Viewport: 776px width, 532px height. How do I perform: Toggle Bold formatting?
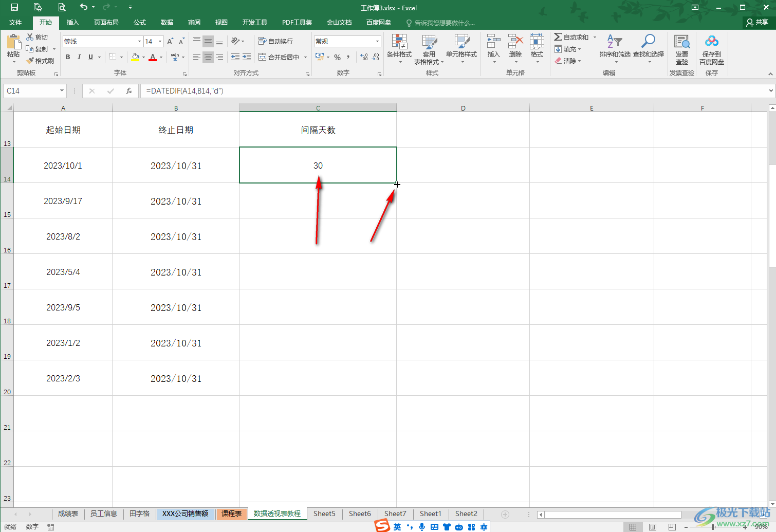(68, 57)
